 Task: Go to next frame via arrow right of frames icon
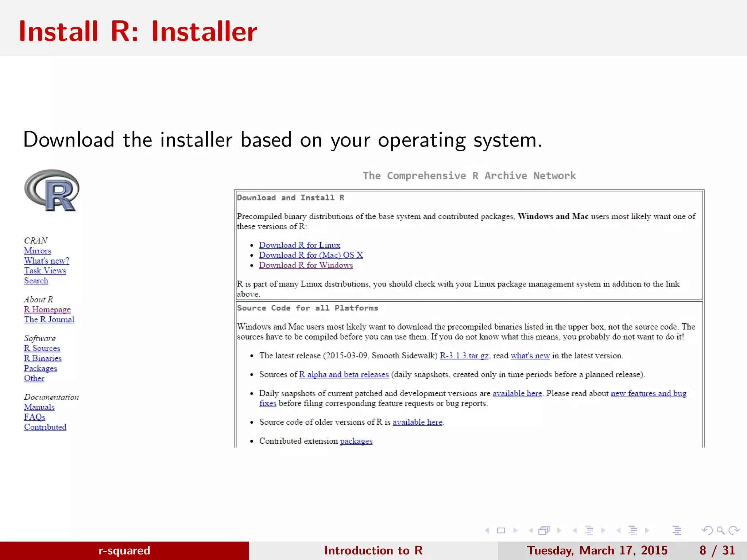pyautogui.click(x=559, y=530)
